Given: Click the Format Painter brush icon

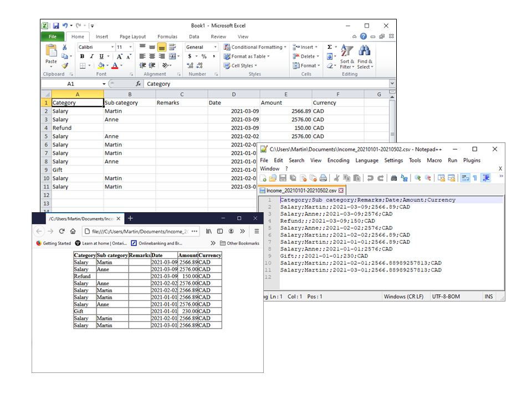Looking at the screenshot, I should pos(65,65).
